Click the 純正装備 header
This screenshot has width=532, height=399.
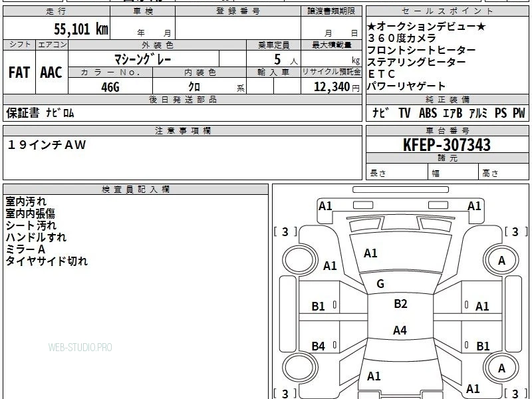(447, 100)
